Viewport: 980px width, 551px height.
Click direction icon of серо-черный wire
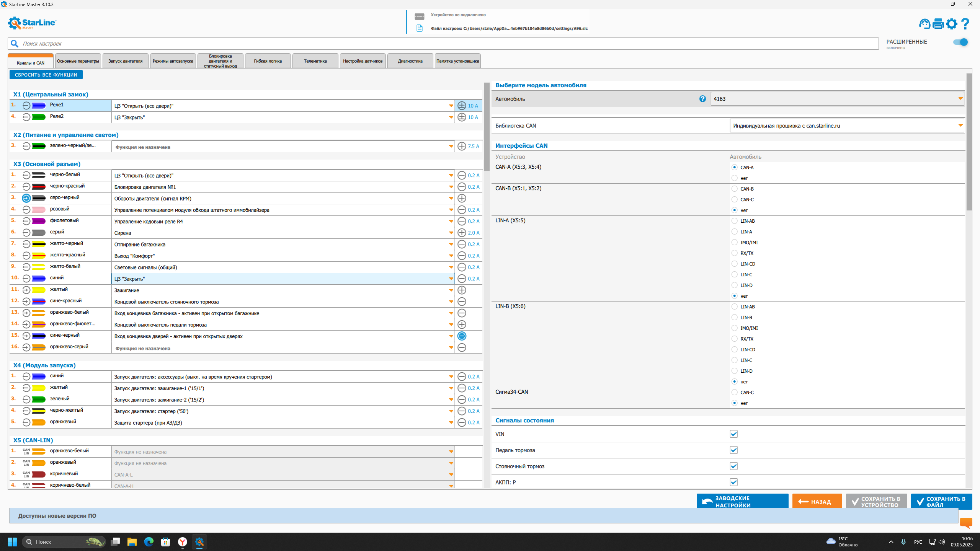[26, 198]
